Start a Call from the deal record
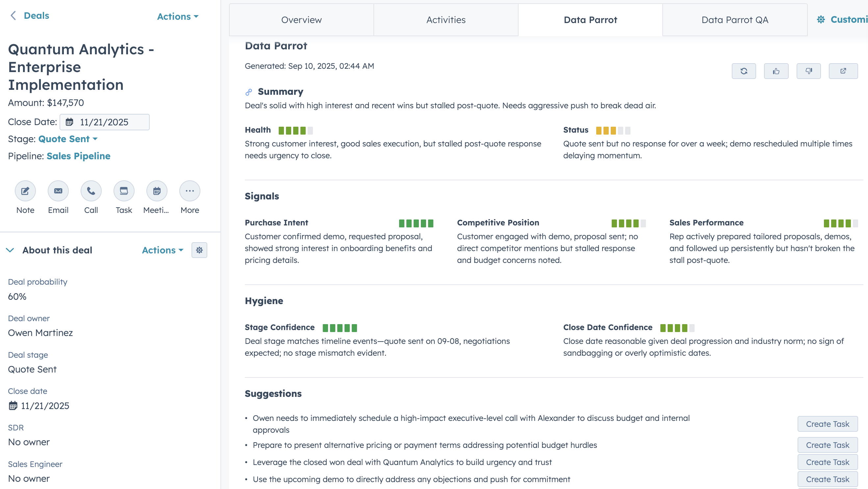Screen dimensions: 868x489 [x=90, y=191]
